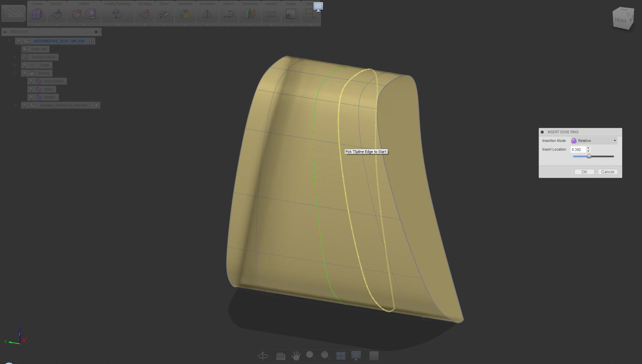The height and width of the screenshot is (364, 642).
Task: Click the Construct plane icon
Action: click(x=249, y=14)
